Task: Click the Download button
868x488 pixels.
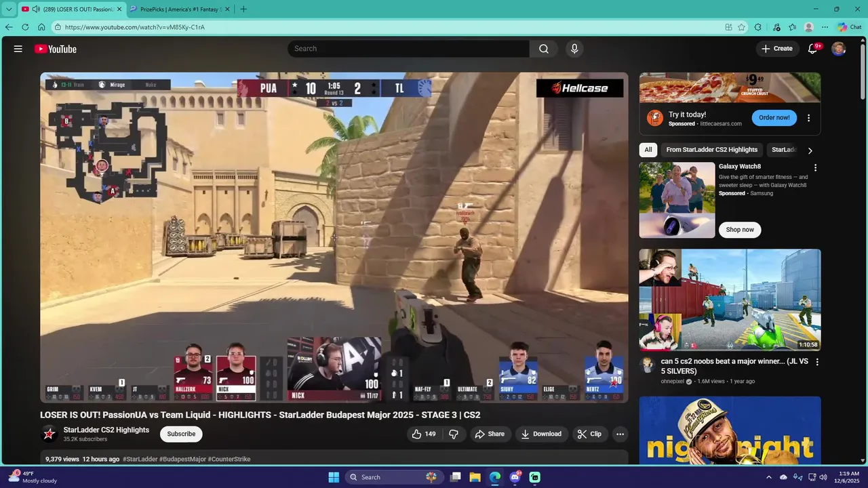Action: click(541, 434)
